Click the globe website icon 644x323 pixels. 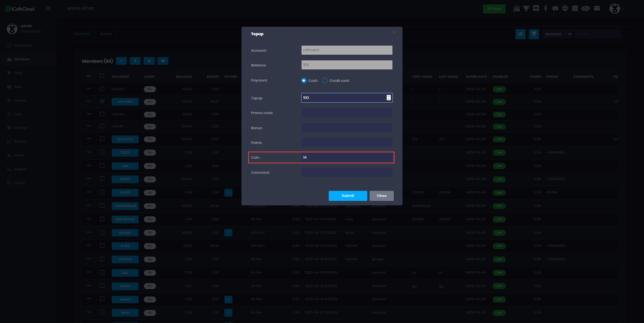[565, 8]
